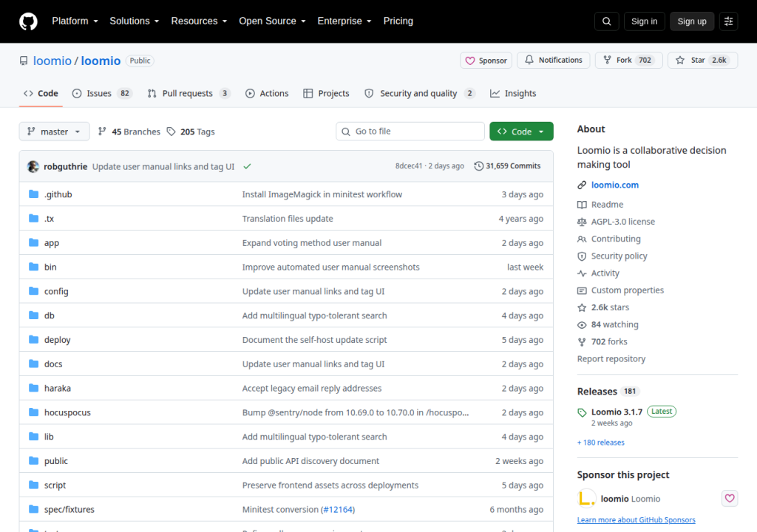The height and width of the screenshot is (532, 757).
Task: Open appearance settings sliders icon
Action: tap(728, 21)
